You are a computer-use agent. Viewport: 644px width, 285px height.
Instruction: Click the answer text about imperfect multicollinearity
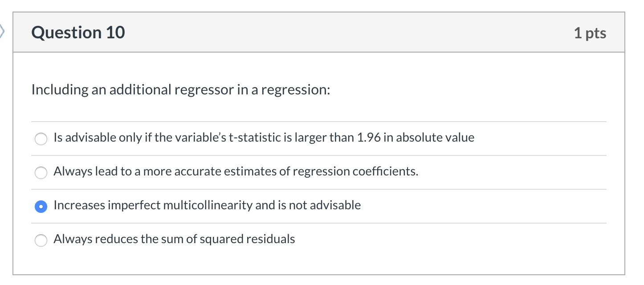click(207, 205)
